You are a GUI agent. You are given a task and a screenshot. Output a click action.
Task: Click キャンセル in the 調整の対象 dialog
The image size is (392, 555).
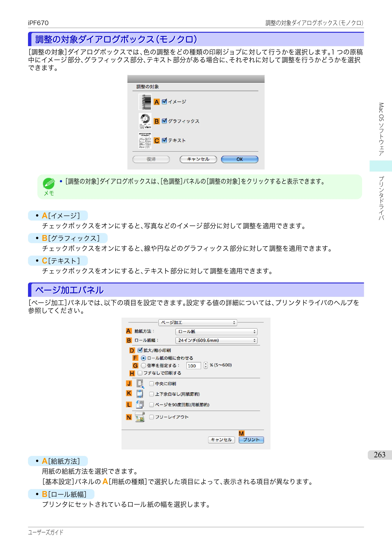coord(198,159)
